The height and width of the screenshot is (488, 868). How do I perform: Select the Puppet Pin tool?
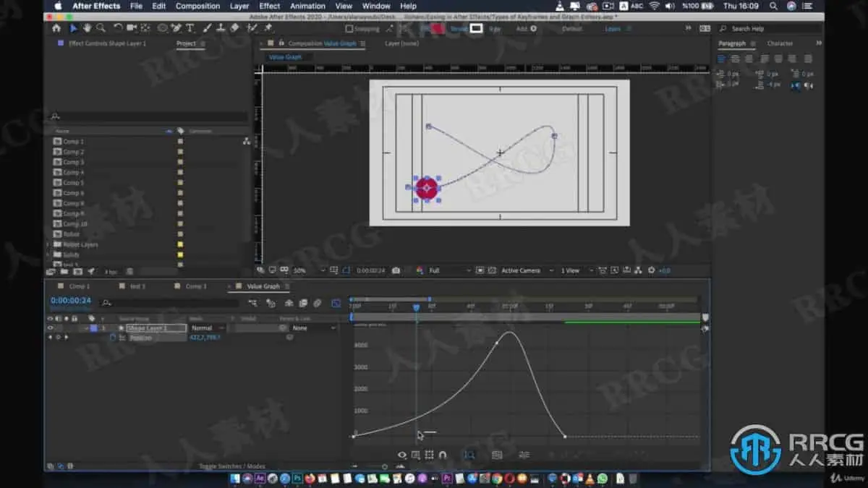pos(268,28)
